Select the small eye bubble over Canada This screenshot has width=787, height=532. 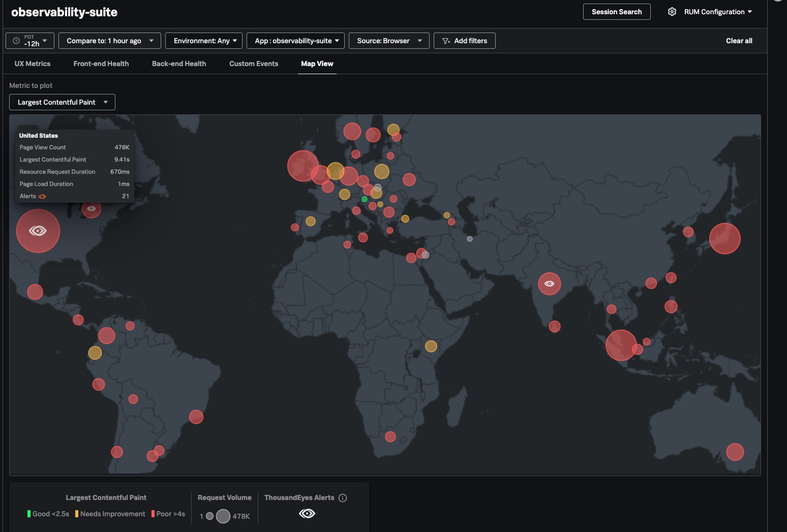tap(92, 209)
